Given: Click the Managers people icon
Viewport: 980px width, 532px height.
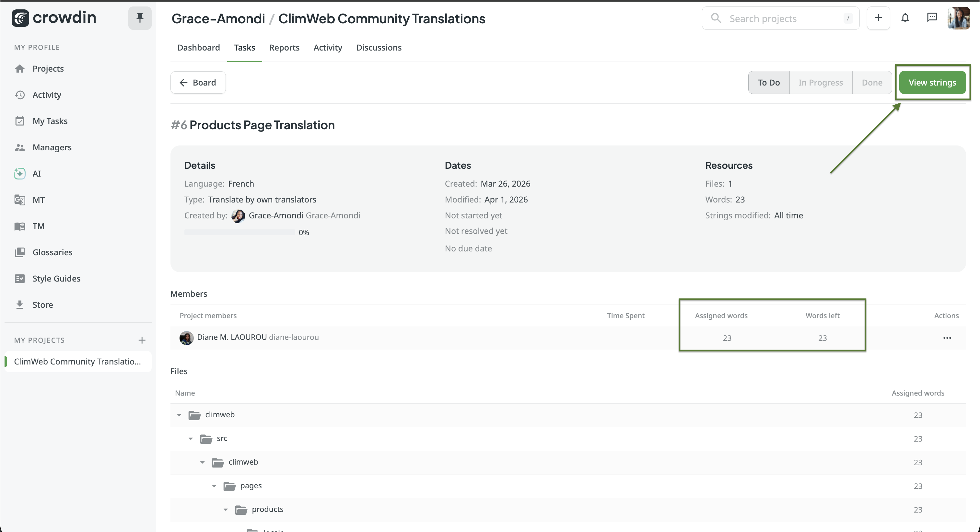Looking at the screenshot, I should click(20, 147).
